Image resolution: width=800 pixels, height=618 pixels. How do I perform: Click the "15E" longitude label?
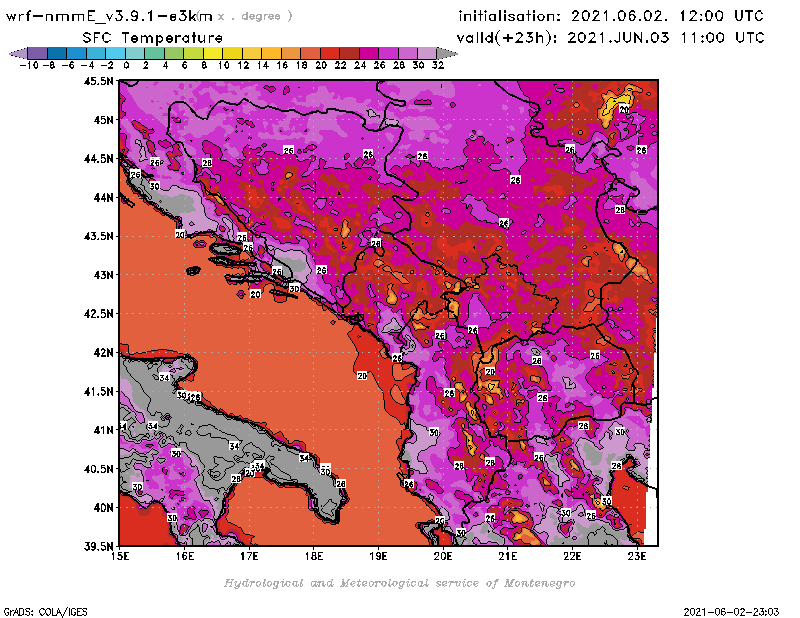(120, 557)
